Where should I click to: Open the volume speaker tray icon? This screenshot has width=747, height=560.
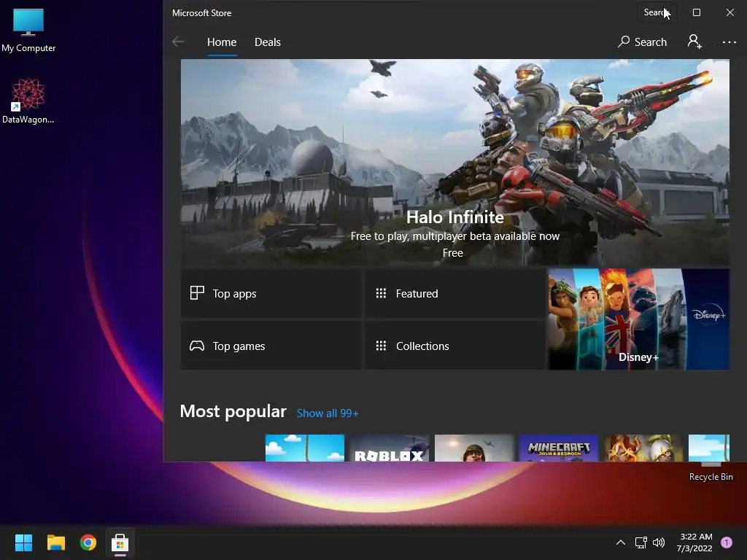tap(659, 542)
